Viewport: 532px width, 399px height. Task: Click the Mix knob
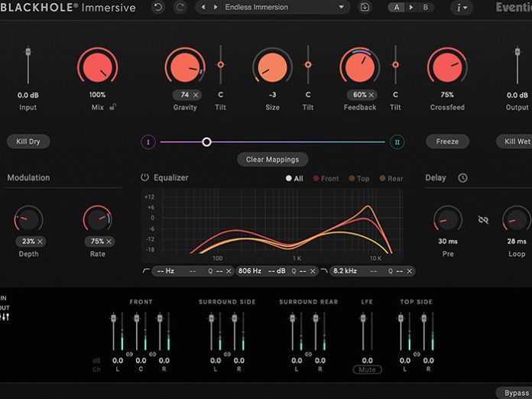pyautogui.click(x=97, y=67)
